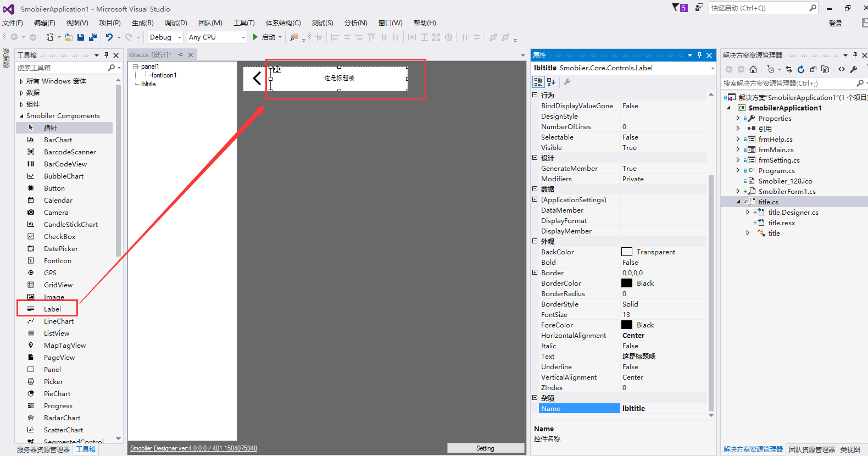Sort properties alphabetically
This screenshot has width=868, height=456.
[551, 82]
